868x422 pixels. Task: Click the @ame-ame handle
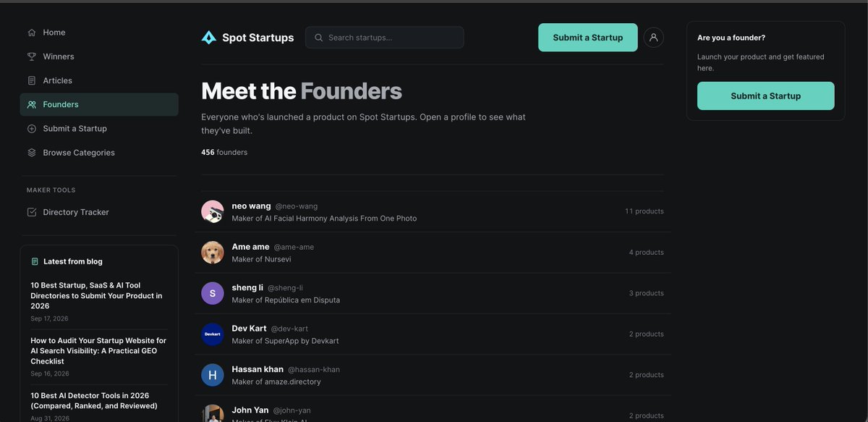[294, 247]
